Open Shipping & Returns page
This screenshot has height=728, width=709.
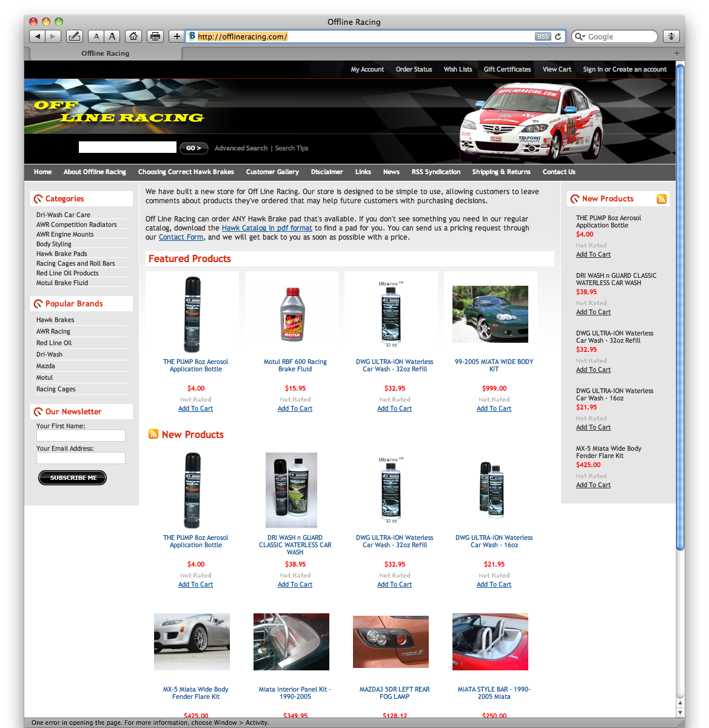[501, 172]
